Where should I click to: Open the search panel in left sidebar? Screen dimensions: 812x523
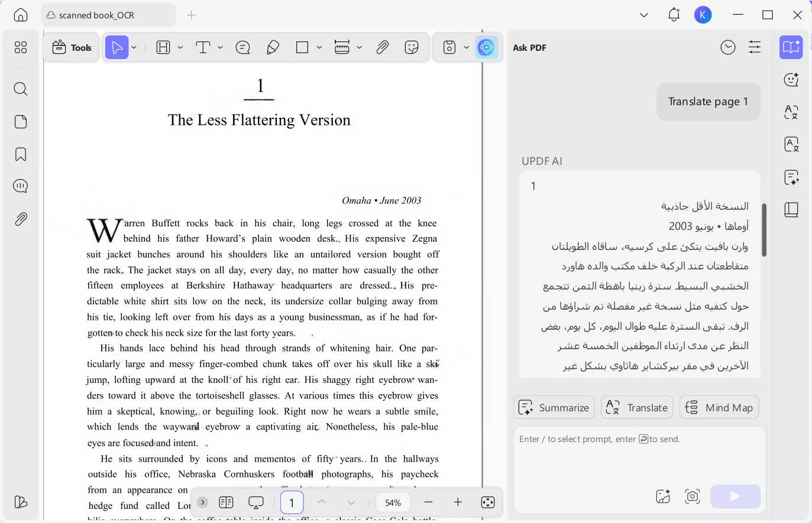pyautogui.click(x=21, y=89)
